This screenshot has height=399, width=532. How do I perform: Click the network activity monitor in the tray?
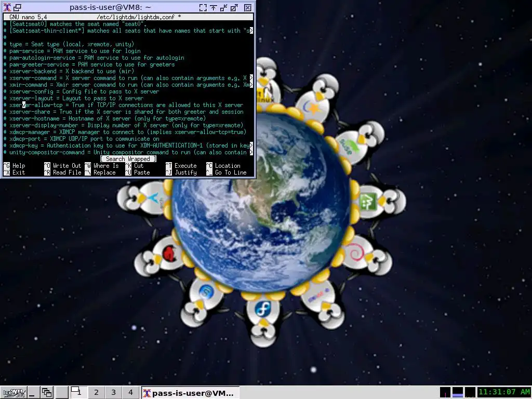coord(470,392)
